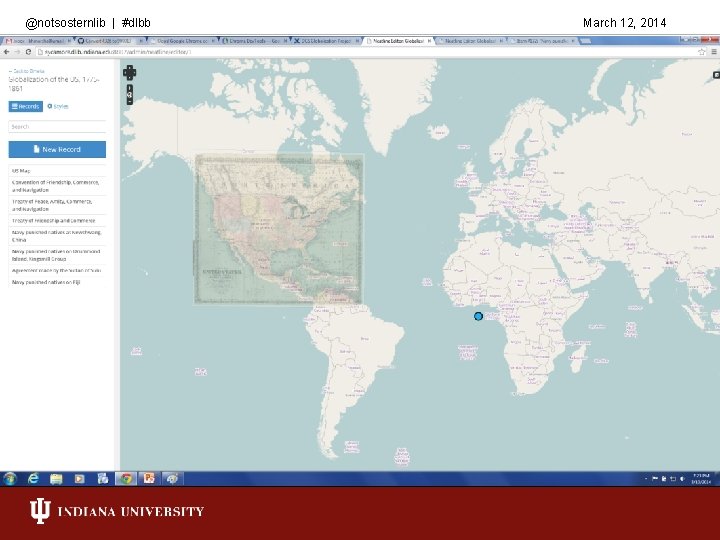Click the map pan control
Image resolution: width=720 pixels, height=540 pixels.
129,73
